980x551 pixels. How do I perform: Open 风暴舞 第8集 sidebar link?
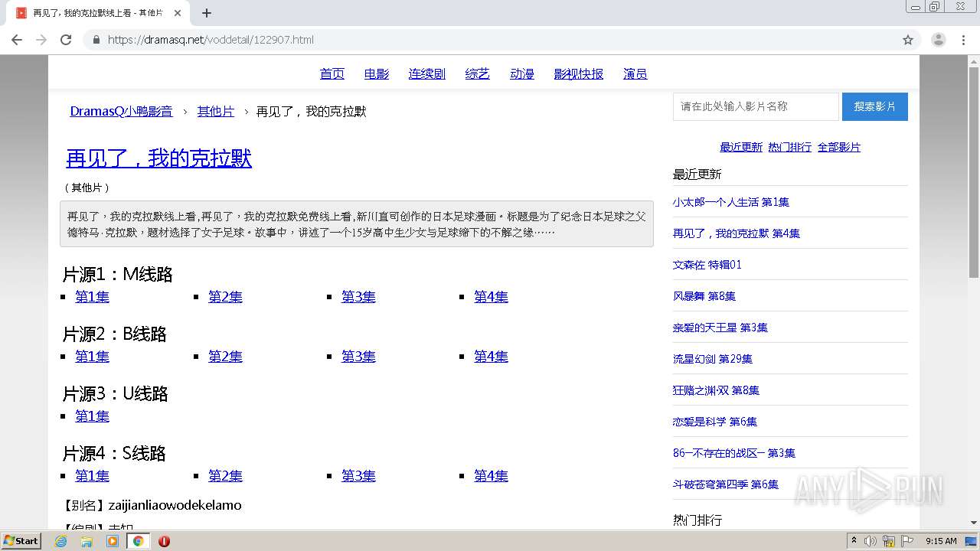704,296
